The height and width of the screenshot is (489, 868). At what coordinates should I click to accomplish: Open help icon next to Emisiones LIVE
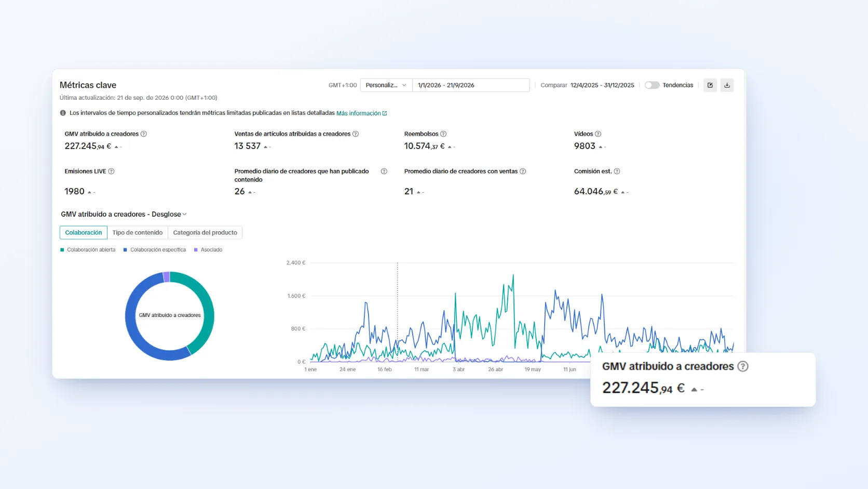click(111, 171)
